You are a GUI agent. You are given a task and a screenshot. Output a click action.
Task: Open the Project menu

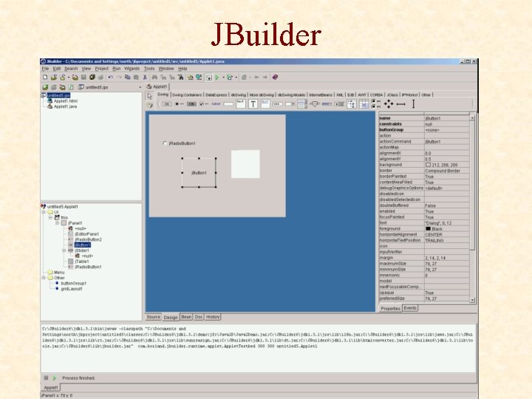point(102,69)
